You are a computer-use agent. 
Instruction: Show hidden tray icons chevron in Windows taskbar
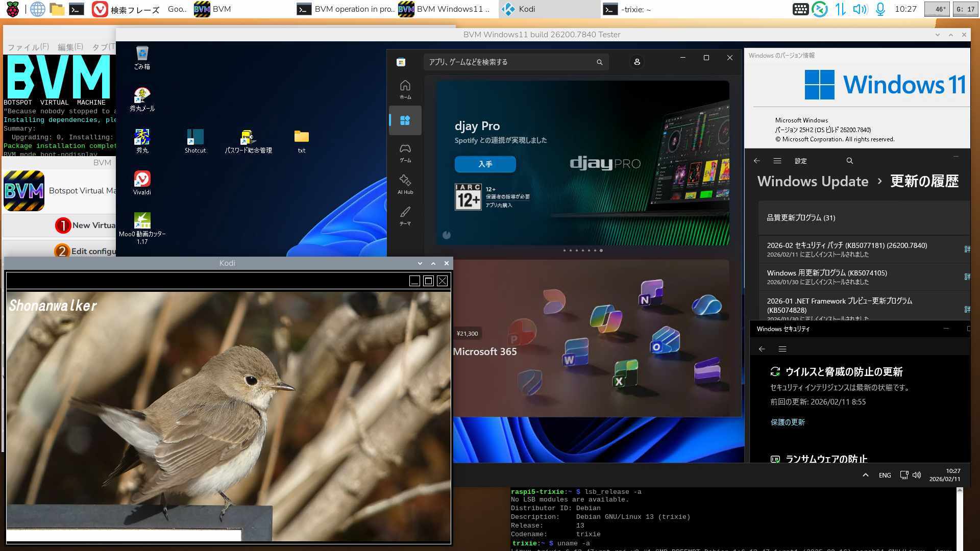coord(865,475)
